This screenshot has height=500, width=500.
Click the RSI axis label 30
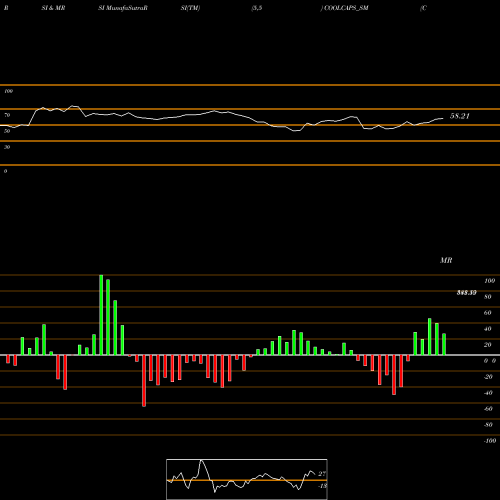pos(7,147)
